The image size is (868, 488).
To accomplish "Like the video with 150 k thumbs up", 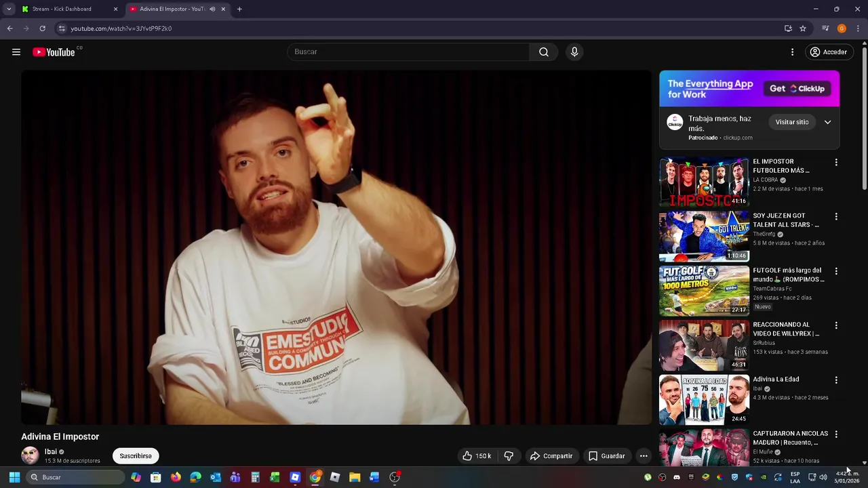I will click(x=477, y=456).
